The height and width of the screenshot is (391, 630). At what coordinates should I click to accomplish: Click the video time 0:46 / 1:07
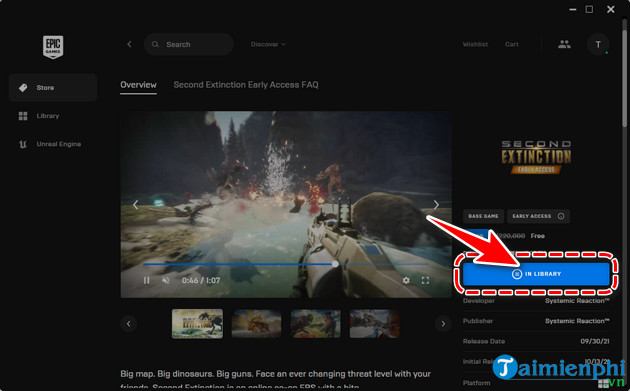coord(200,280)
